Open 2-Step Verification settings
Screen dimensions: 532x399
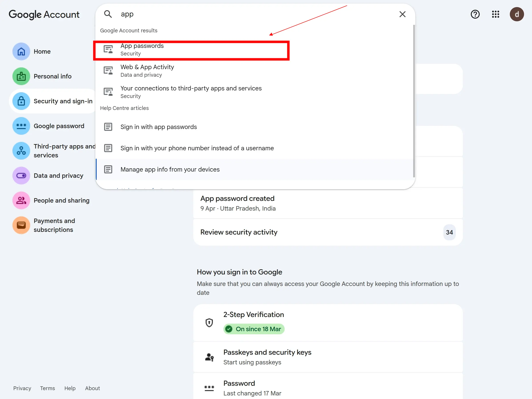(328, 323)
